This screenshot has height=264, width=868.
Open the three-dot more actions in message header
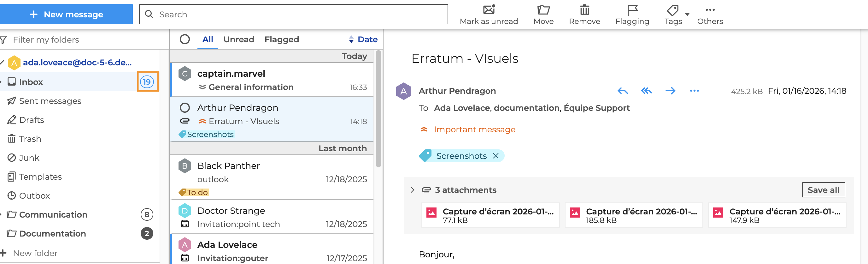pyautogui.click(x=694, y=91)
